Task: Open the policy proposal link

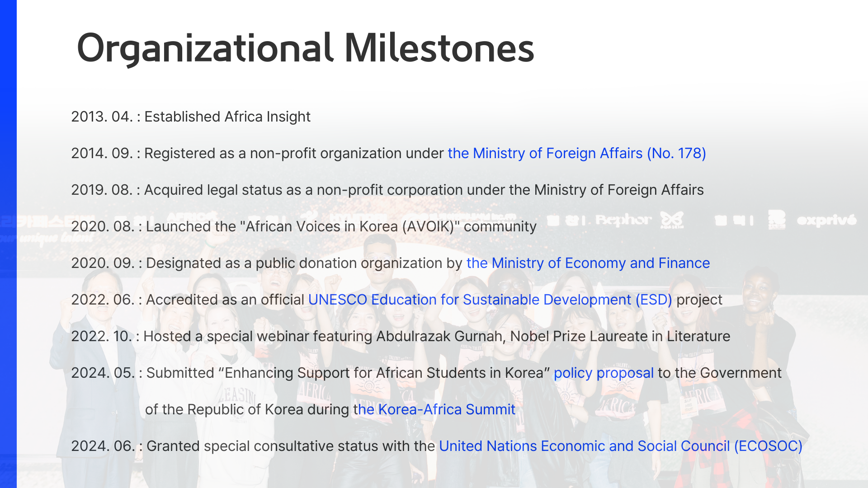Action: 604,373
